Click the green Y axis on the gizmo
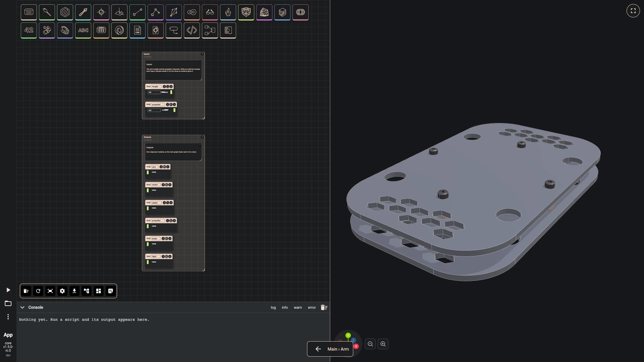The width and height of the screenshot is (644, 362). click(x=348, y=336)
